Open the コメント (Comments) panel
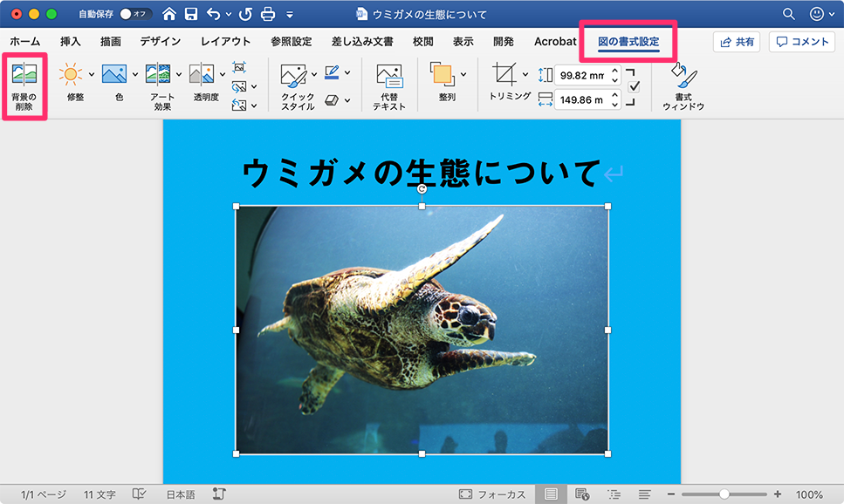The image size is (844, 504). [x=801, y=41]
